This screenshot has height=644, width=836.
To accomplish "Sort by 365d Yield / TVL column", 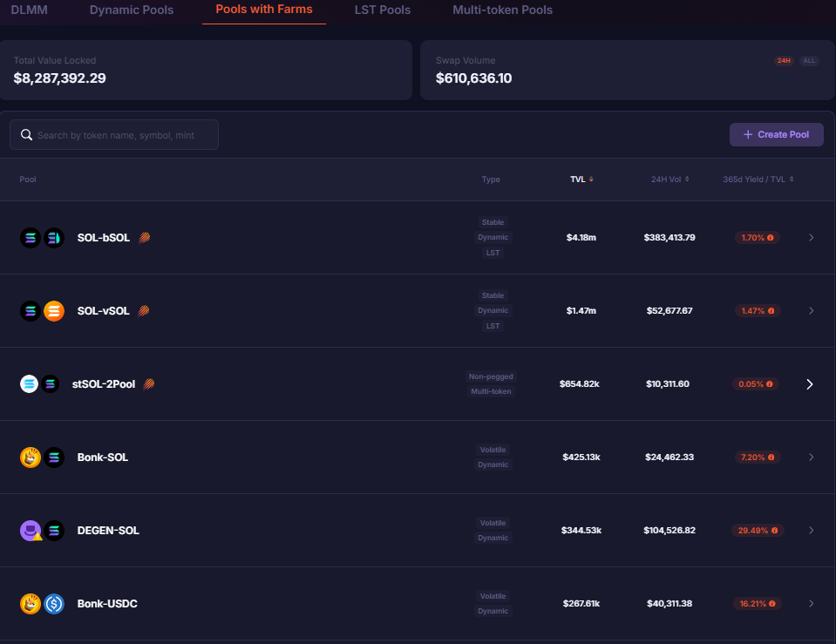I will click(x=758, y=180).
